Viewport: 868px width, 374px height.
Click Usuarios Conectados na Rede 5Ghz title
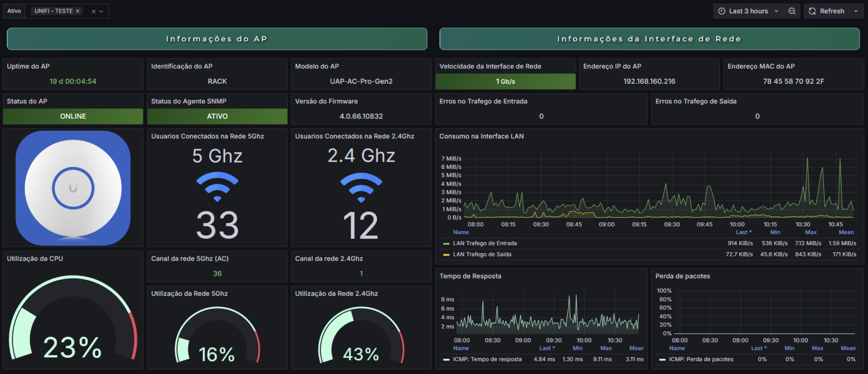pos(207,136)
